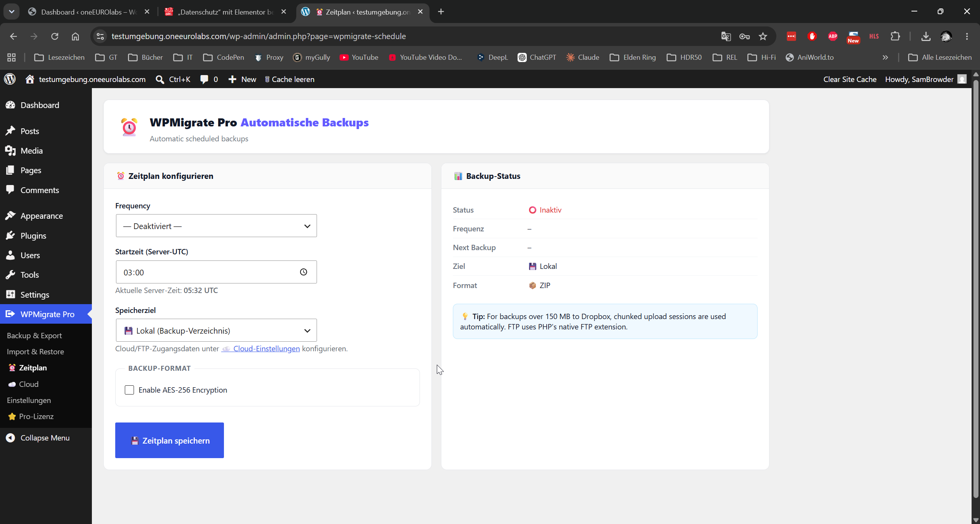Open the site information icon in address bar
The image size is (980, 524).
click(100, 36)
